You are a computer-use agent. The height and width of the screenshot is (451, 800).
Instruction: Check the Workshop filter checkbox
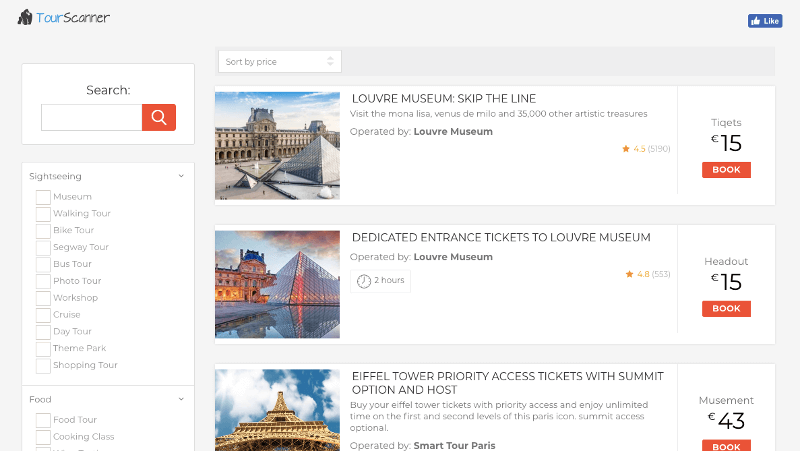coord(43,298)
